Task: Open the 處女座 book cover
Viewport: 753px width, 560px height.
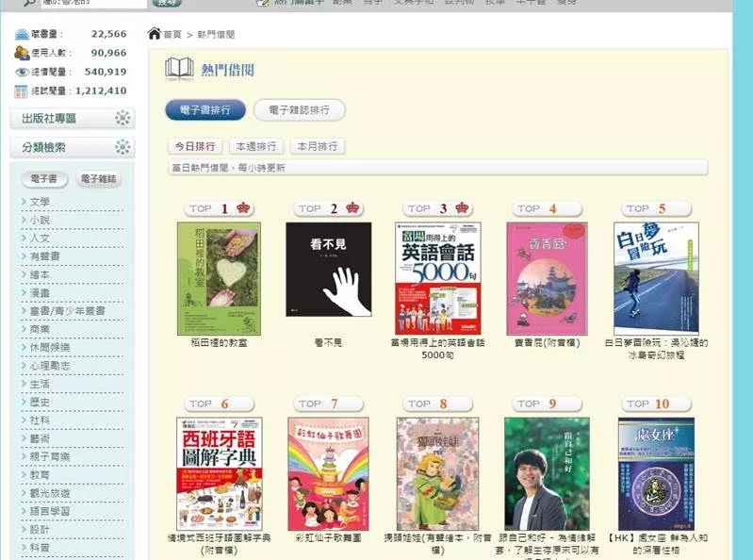Action: click(x=656, y=474)
